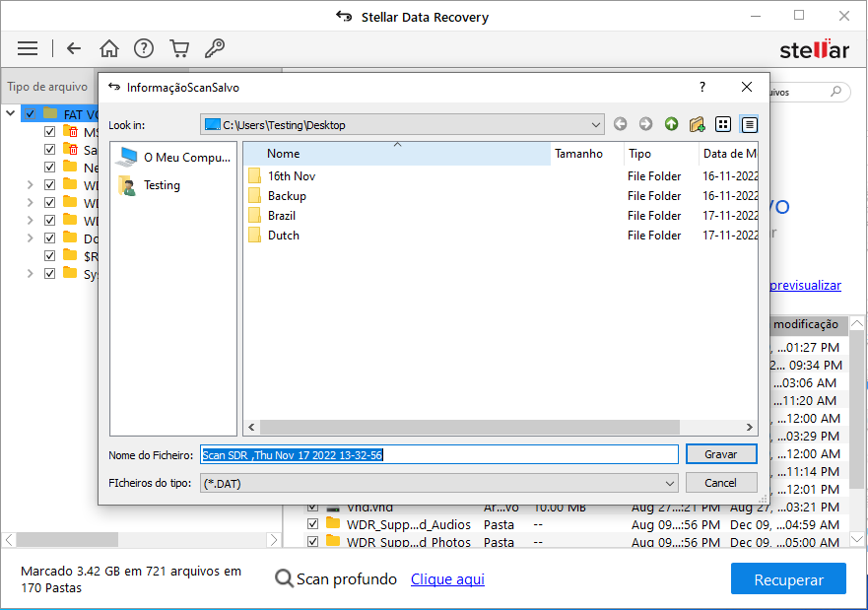Open the Activation key icon
The image size is (868, 610).
point(215,48)
